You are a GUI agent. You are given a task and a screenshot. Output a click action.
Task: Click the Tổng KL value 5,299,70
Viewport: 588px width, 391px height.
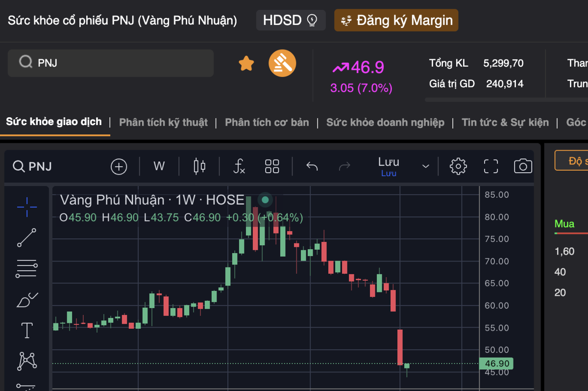coord(503,63)
